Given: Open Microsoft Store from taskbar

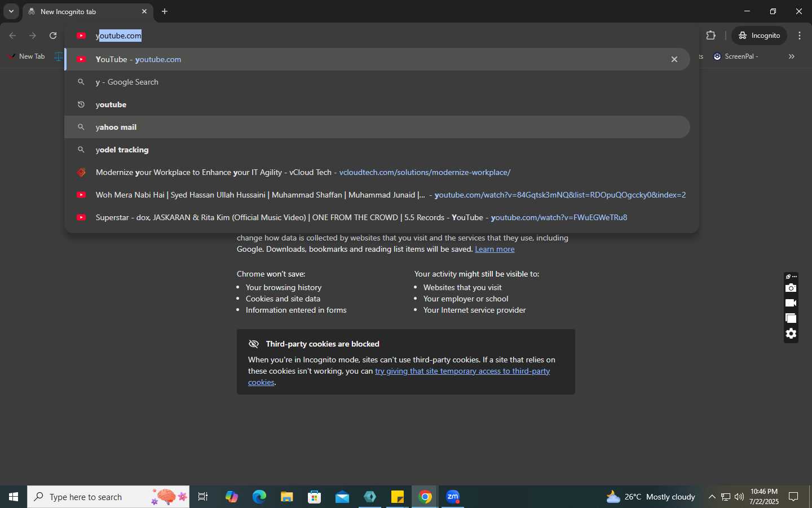Looking at the screenshot, I should 315,497.
